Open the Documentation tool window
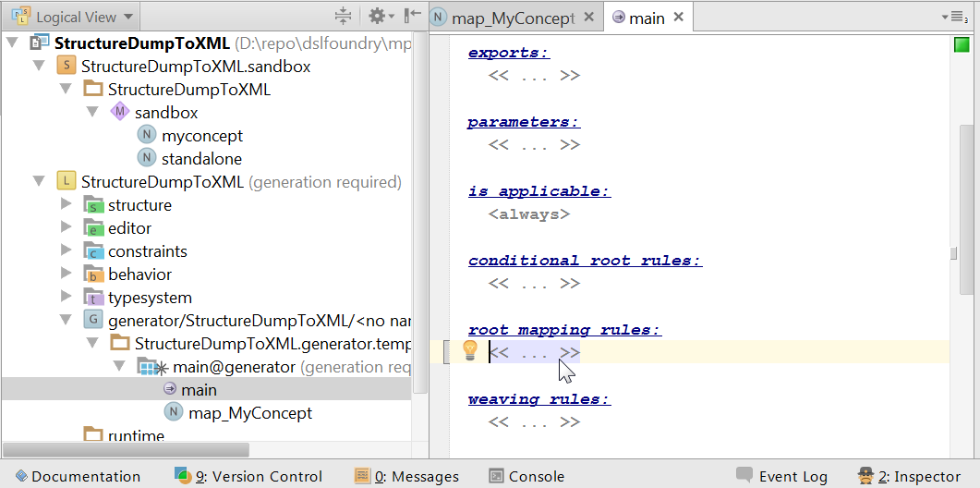Image resolution: width=980 pixels, height=488 pixels. click(79, 477)
